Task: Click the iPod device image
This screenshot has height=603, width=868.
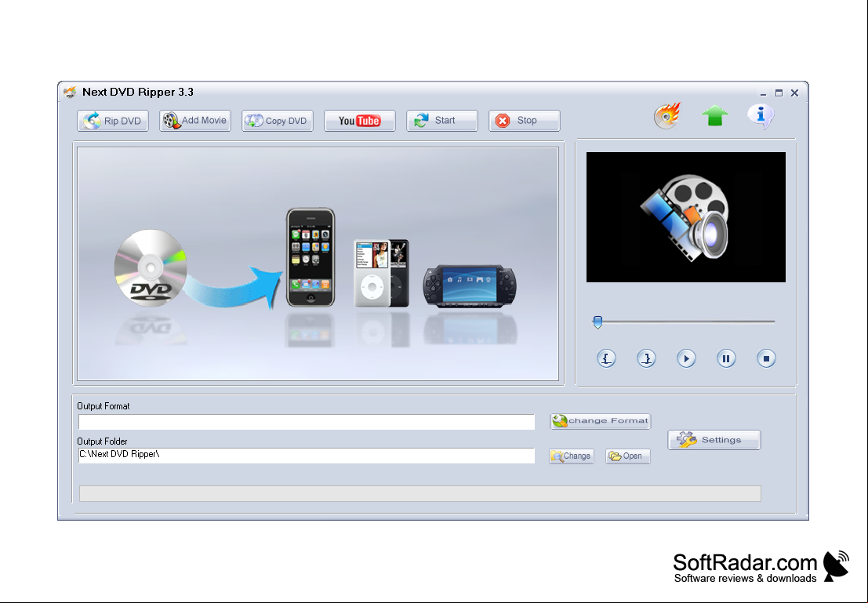Action: (x=381, y=273)
